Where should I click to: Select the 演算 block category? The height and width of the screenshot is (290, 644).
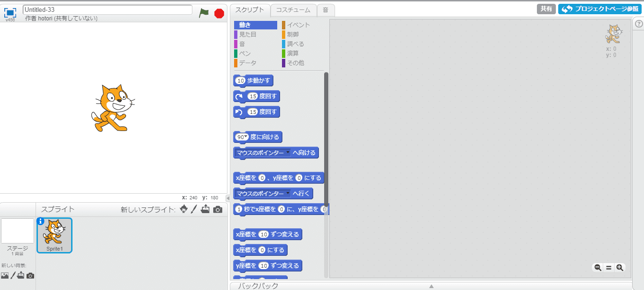[302, 53]
